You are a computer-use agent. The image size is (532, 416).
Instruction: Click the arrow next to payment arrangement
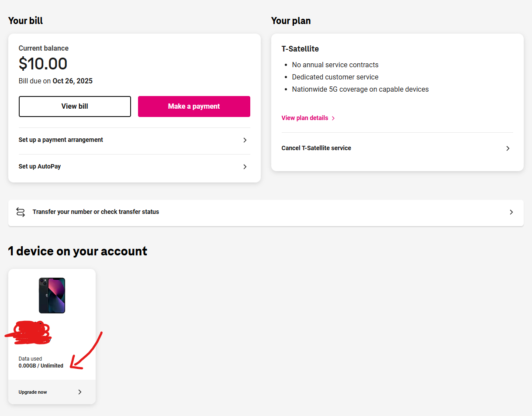(x=245, y=140)
